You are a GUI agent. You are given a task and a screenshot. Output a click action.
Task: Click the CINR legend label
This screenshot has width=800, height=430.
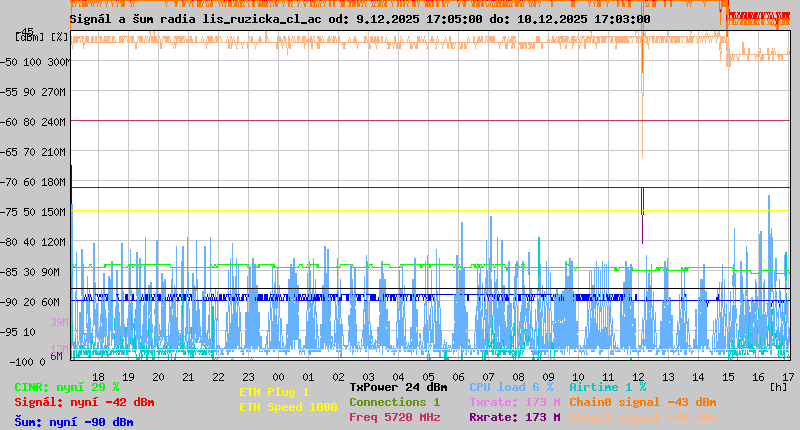coord(67,387)
